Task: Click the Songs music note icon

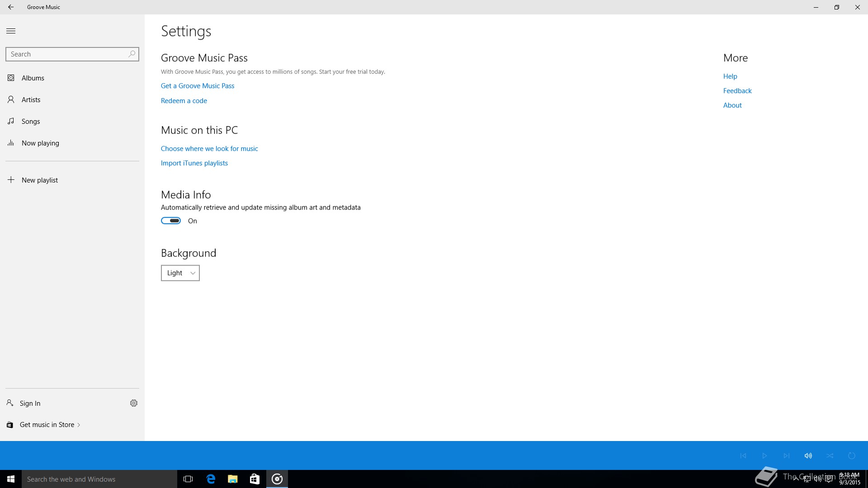Action: 11,121
